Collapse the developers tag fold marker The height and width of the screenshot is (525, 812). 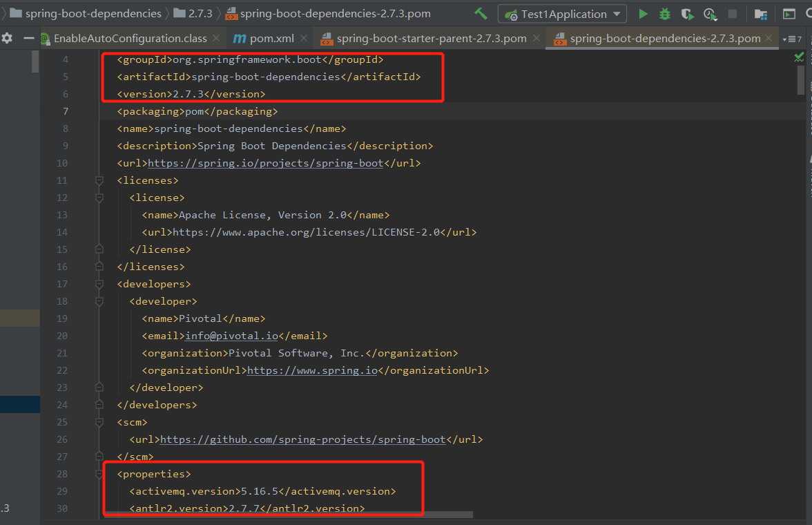[x=99, y=284]
